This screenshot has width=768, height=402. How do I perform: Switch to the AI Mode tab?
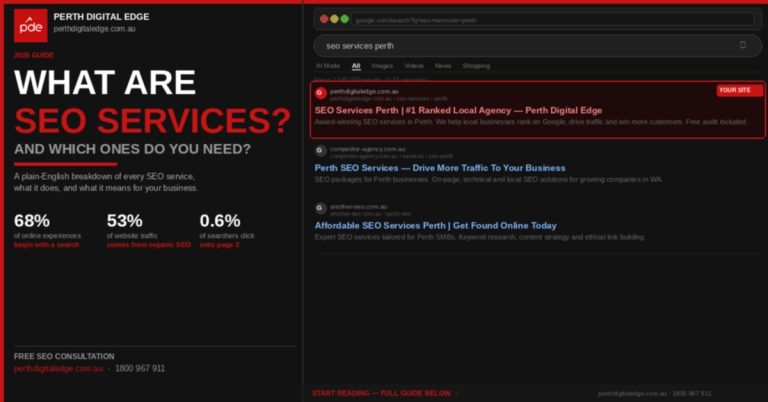click(x=328, y=66)
